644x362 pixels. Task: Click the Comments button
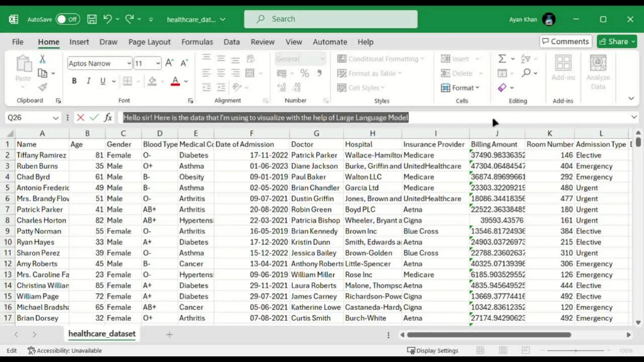[x=565, y=41]
